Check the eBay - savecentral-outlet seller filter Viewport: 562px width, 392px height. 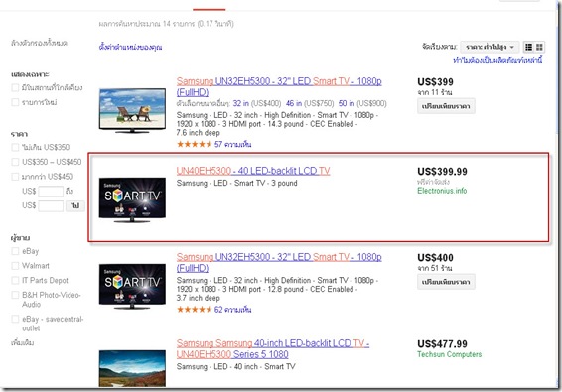pos(15,319)
